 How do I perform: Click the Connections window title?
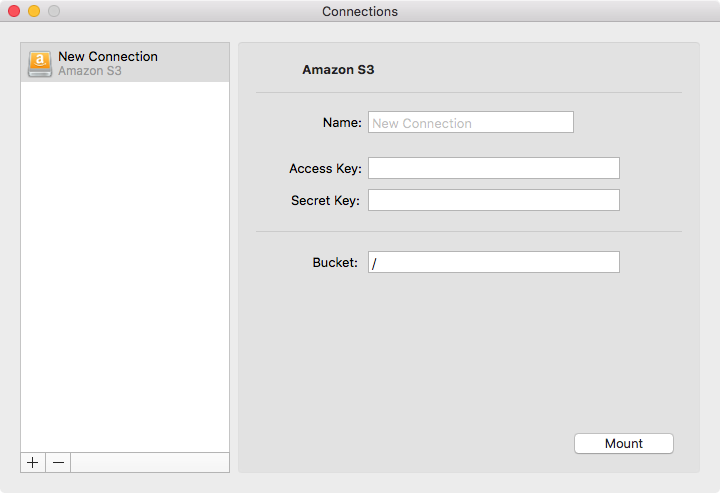click(360, 11)
